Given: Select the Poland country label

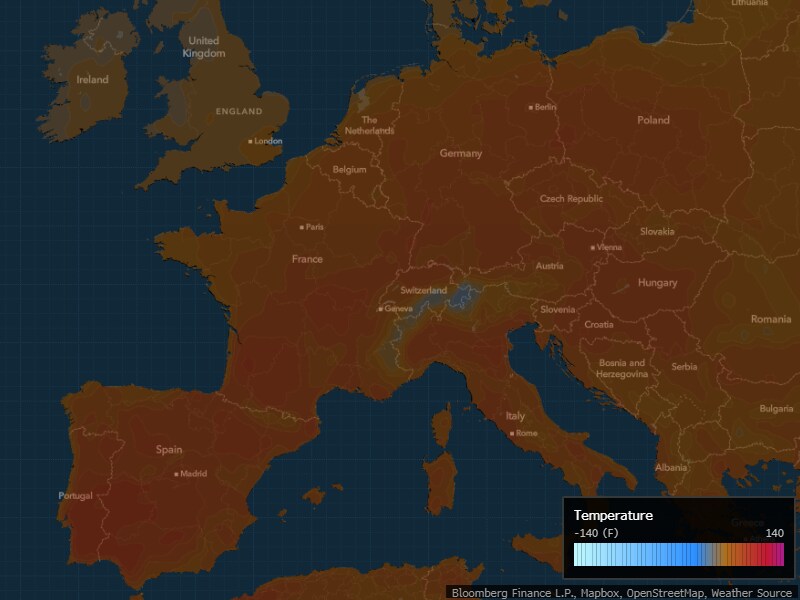Looking at the screenshot, I should (x=653, y=120).
